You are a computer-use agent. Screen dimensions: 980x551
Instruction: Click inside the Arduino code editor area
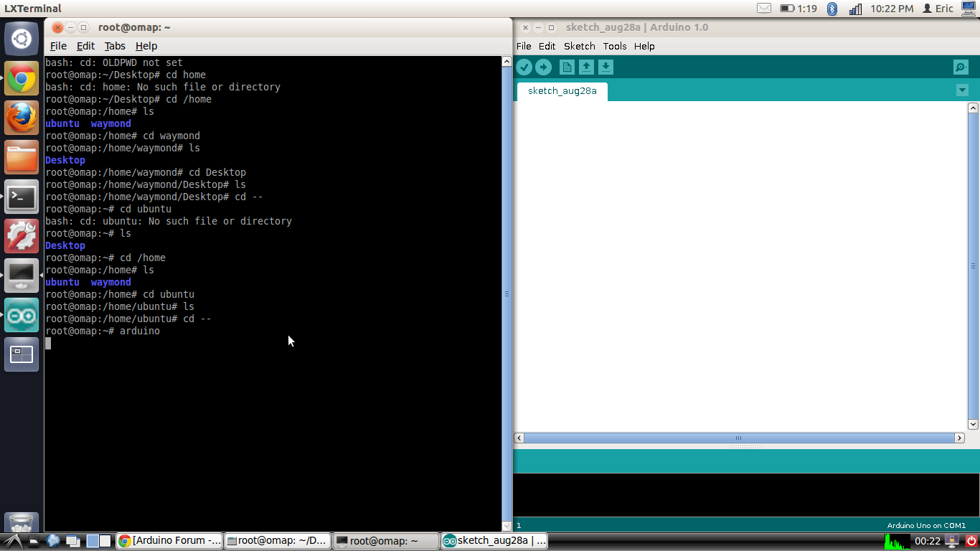click(x=740, y=266)
